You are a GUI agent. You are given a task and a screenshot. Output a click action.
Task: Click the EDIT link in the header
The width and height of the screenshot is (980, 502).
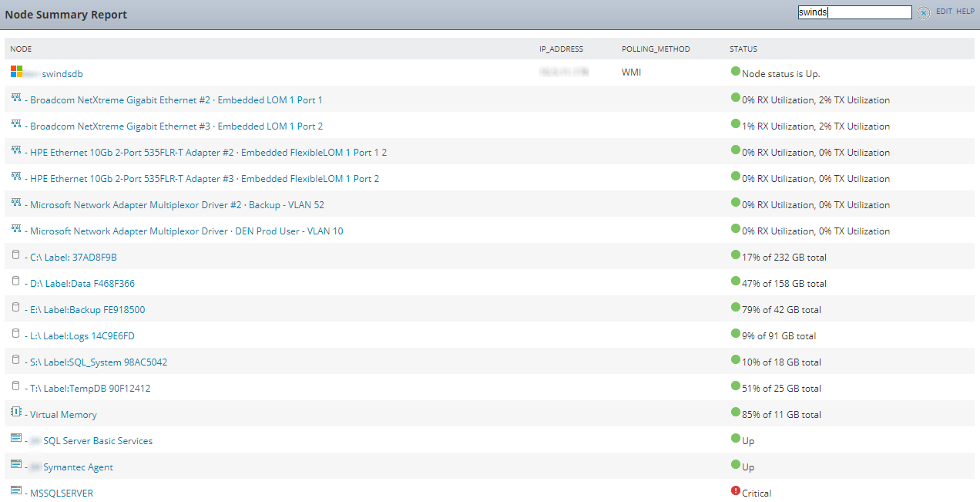tap(944, 12)
